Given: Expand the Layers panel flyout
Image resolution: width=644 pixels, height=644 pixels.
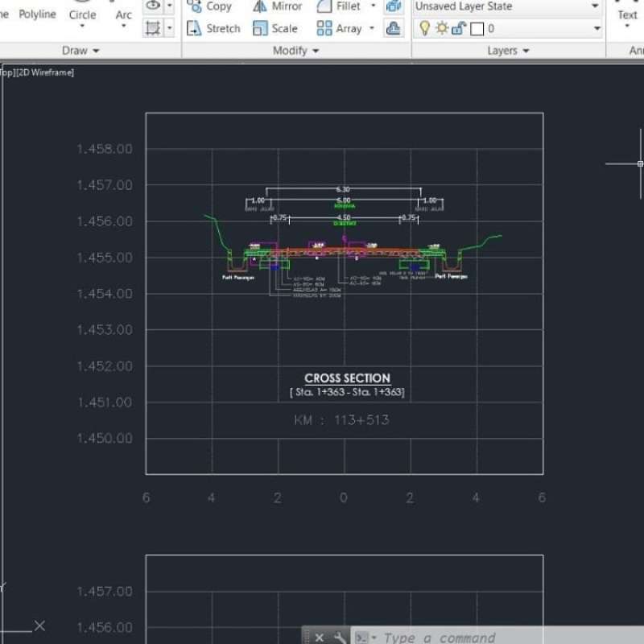Looking at the screenshot, I should point(508,50).
